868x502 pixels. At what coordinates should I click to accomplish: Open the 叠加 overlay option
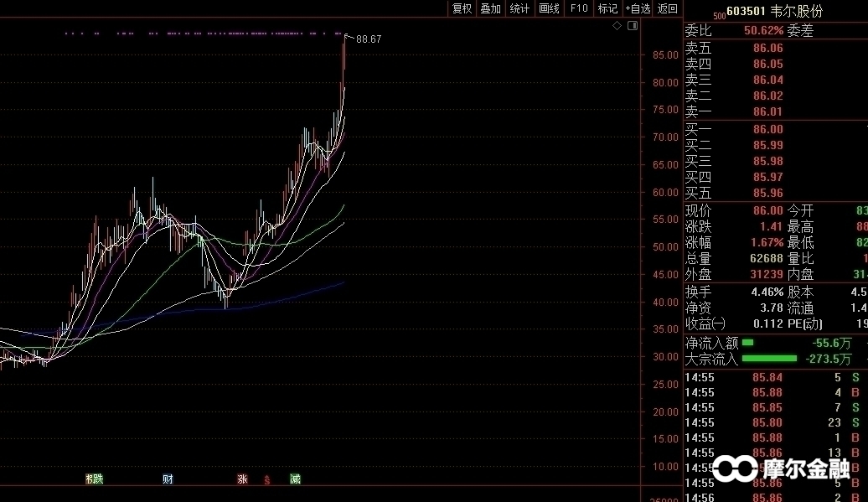click(x=490, y=8)
